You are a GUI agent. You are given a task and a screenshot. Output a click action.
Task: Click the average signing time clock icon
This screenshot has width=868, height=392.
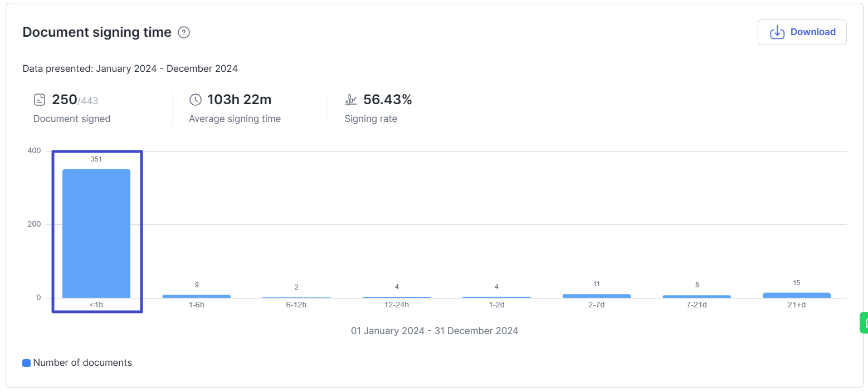coord(196,100)
